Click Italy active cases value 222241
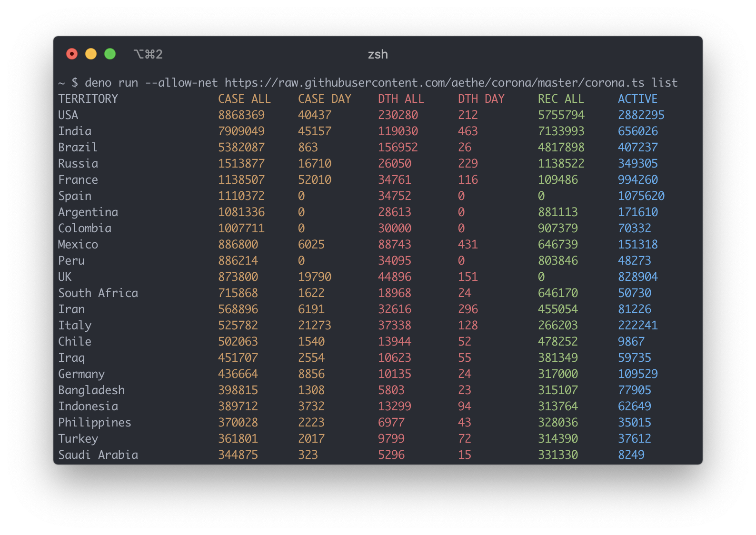756x535 pixels. (638, 326)
